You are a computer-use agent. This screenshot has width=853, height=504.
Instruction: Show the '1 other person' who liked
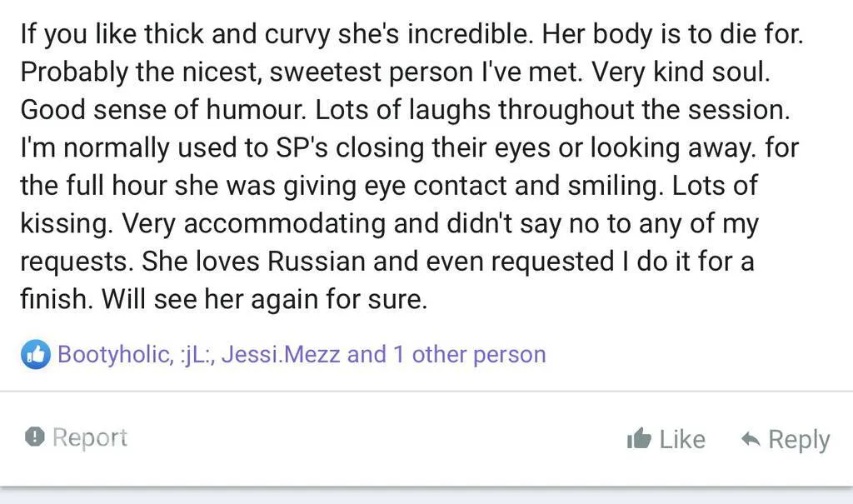pos(469,354)
